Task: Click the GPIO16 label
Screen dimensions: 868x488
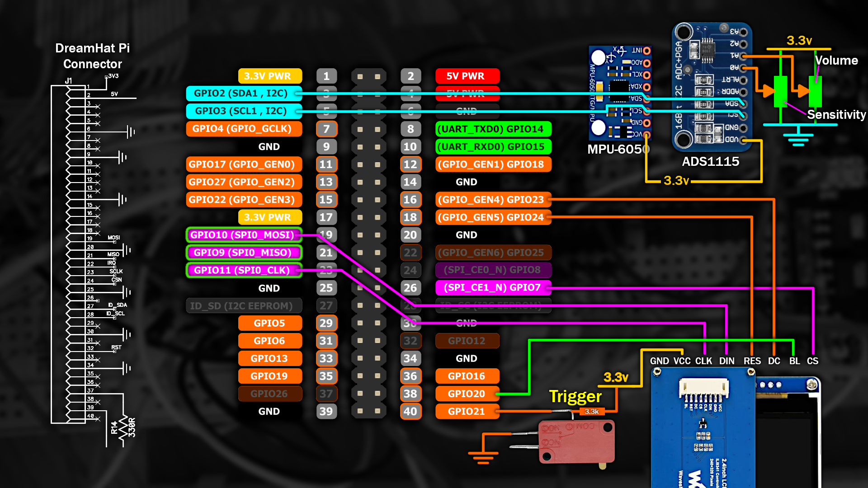Action: coord(467,376)
